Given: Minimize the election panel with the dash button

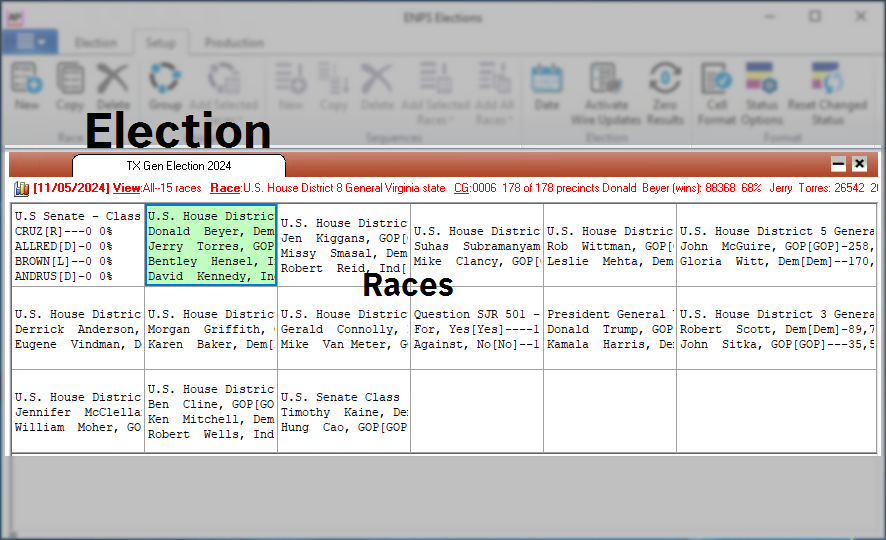Looking at the screenshot, I should (838, 164).
